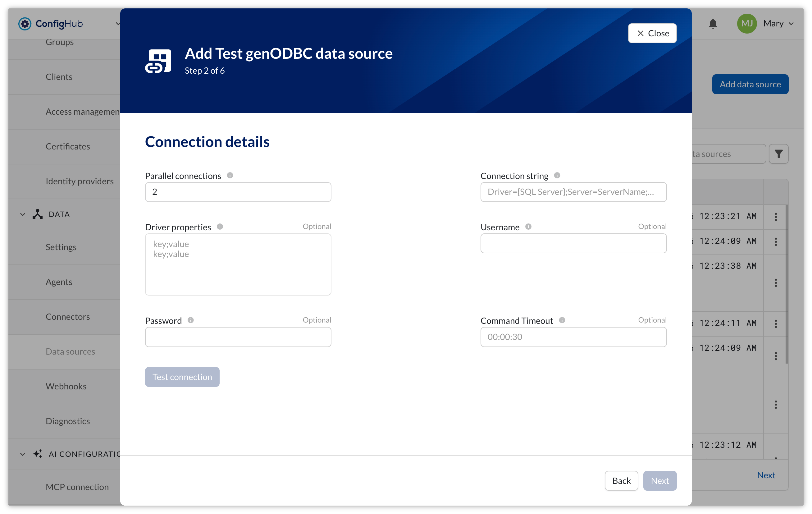The height and width of the screenshot is (514, 812).
Task: Click the MJ user avatar
Action: (x=747, y=24)
